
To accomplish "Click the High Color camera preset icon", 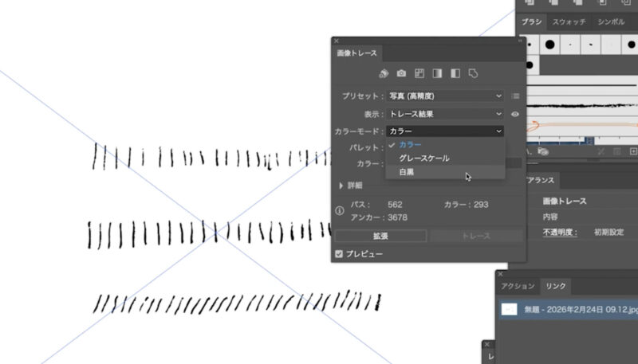I will point(401,74).
